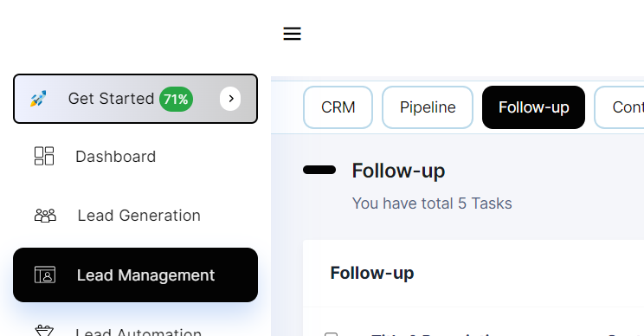Click the Lead Management contact-card icon
Image resolution: width=644 pixels, height=336 pixels.
45,275
